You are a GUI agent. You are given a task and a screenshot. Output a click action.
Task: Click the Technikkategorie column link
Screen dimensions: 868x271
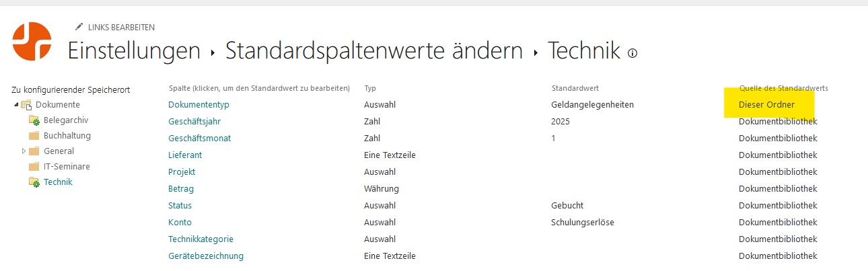[201, 239]
